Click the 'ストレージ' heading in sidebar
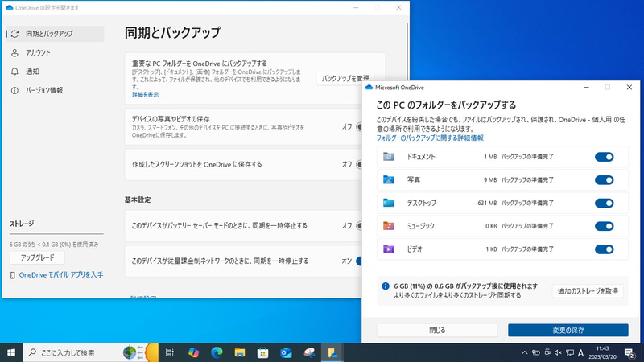The width and height of the screenshot is (644, 362). (x=22, y=224)
